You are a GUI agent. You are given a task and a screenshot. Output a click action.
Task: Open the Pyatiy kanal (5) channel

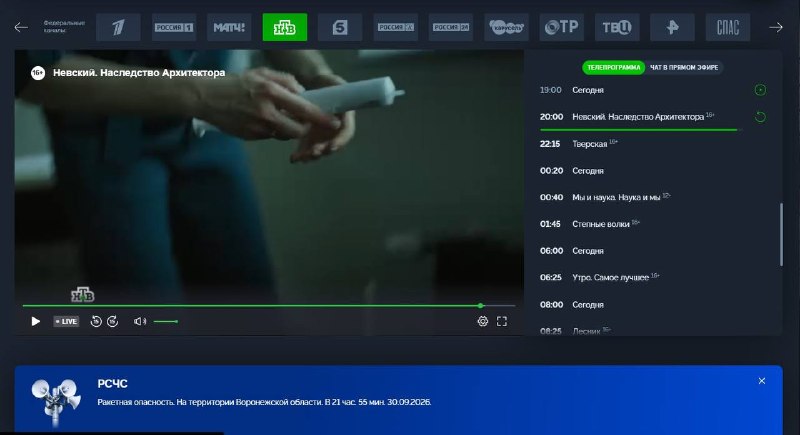point(340,27)
